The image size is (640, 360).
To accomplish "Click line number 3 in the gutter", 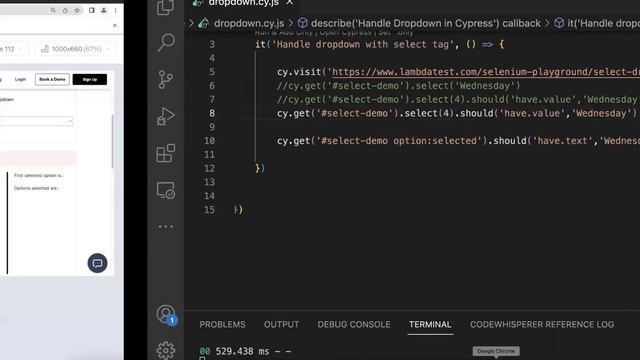I will [212, 44].
